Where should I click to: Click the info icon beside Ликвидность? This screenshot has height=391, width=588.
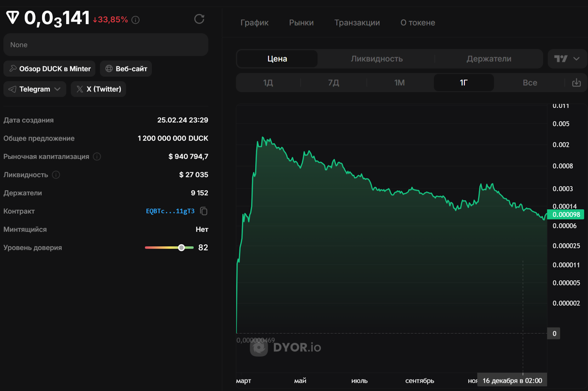click(56, 175)
